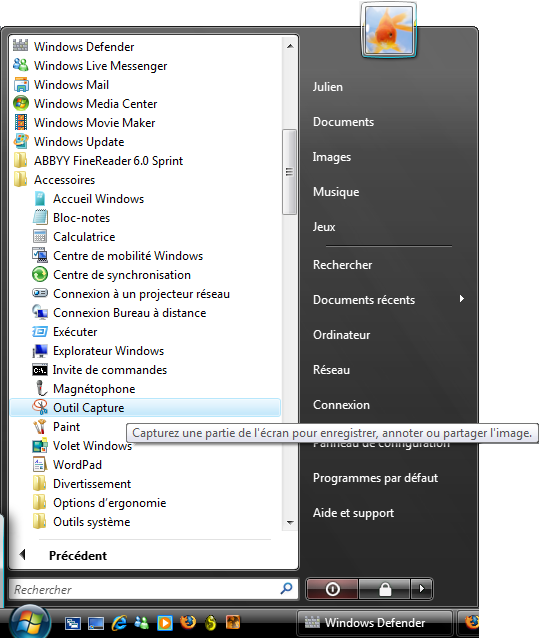
Task: Click the Magnétophone microphone icon
Action: [x=40, y=388]
